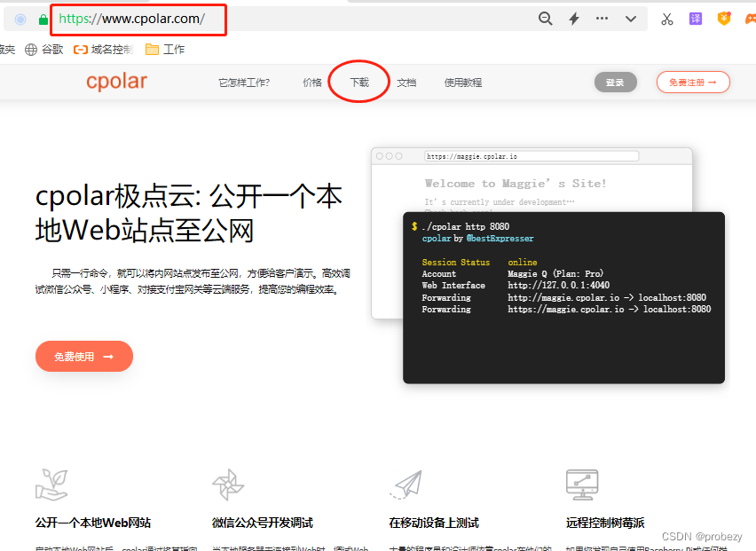Viewport: 756px width, 551px height.
Task: Select the monitor icon above 远程控制树莓派
Action: point(582,484)
